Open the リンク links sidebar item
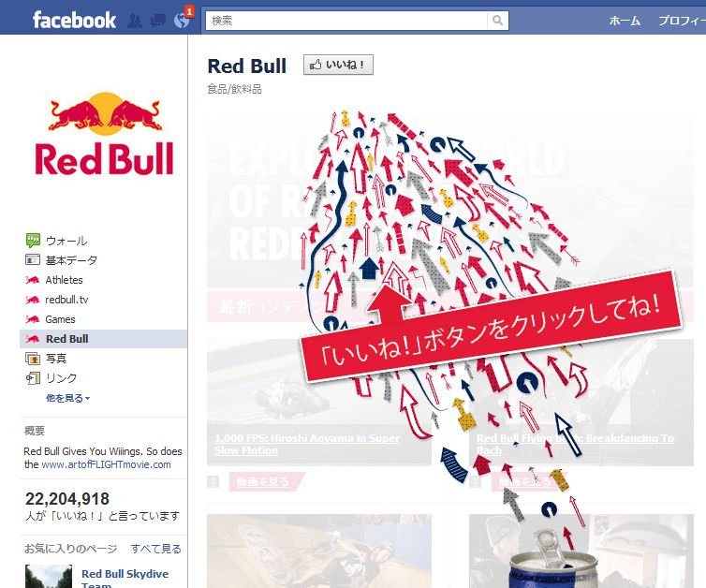 pyautogui.click(x=51, y=378)
